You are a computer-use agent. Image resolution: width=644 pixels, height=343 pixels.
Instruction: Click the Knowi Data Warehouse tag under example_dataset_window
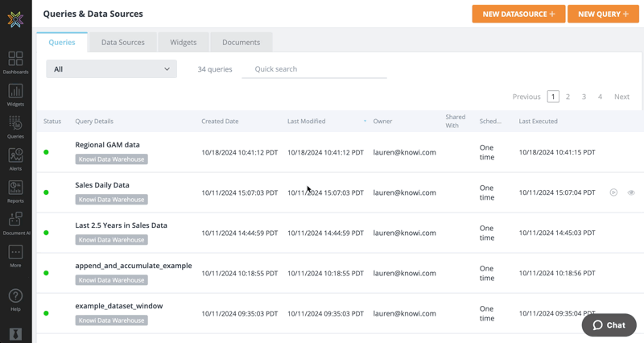point(111,320)
